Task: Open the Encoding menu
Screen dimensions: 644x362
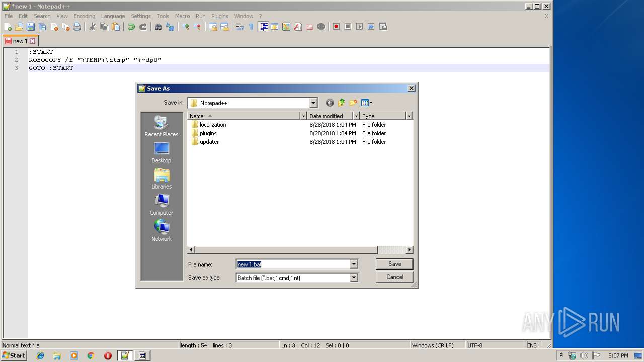Action: tap(84, 16)
